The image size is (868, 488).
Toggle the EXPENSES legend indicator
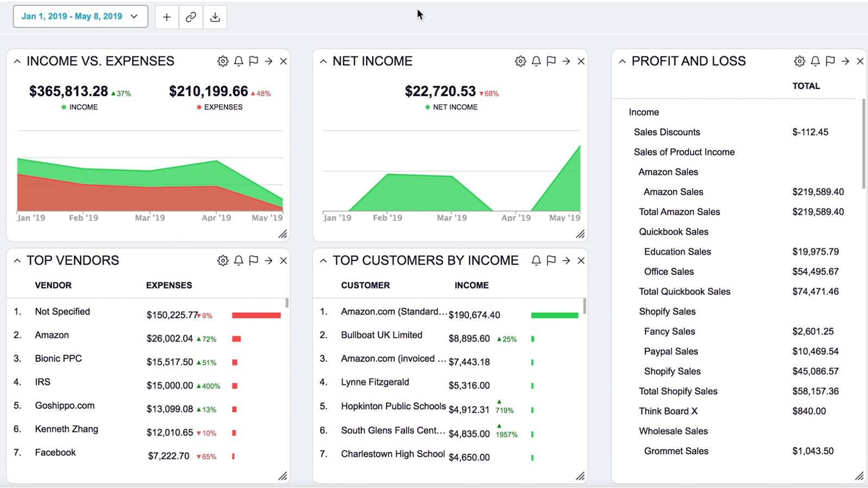[199, 107]
